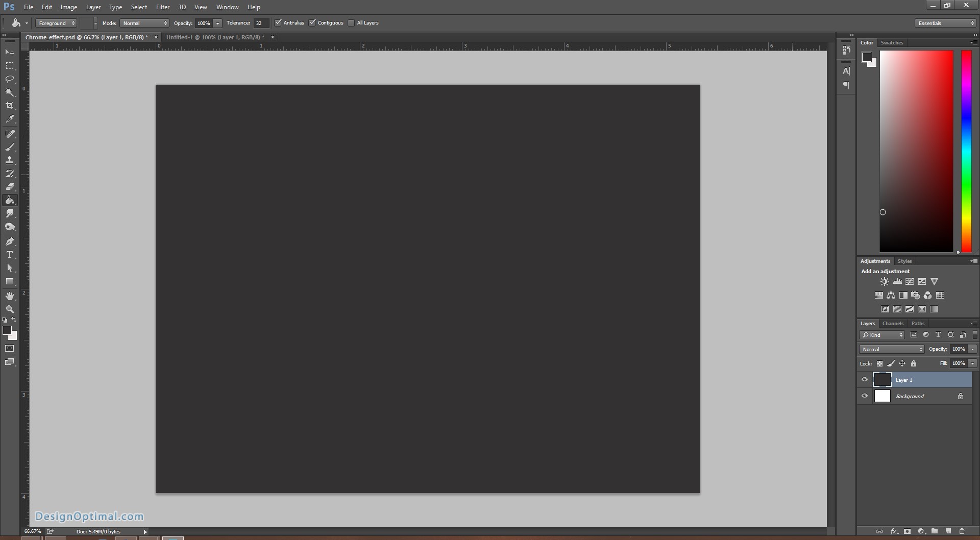
Task: Select the Layer 1 thumbnail
Action: [882, 380]
